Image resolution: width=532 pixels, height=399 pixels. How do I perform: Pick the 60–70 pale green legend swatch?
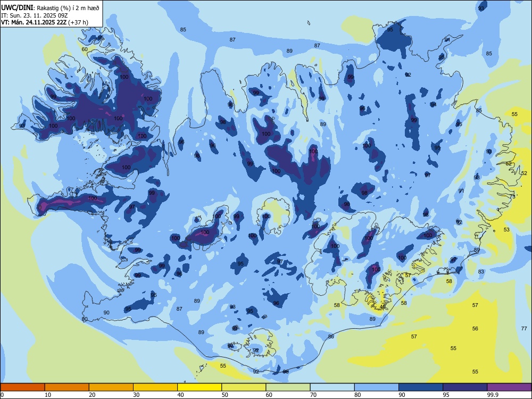288,387
